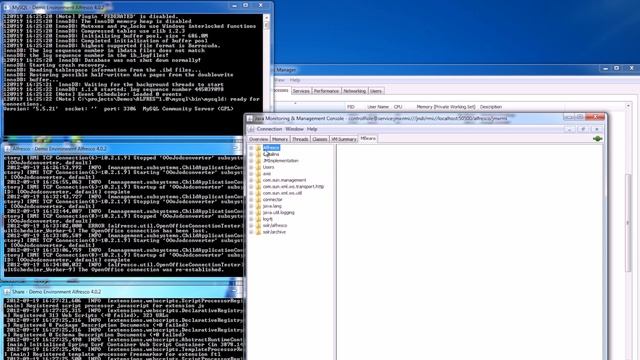Sort Task Manager by Description column
Screen dimensions: 640x360
491,107
